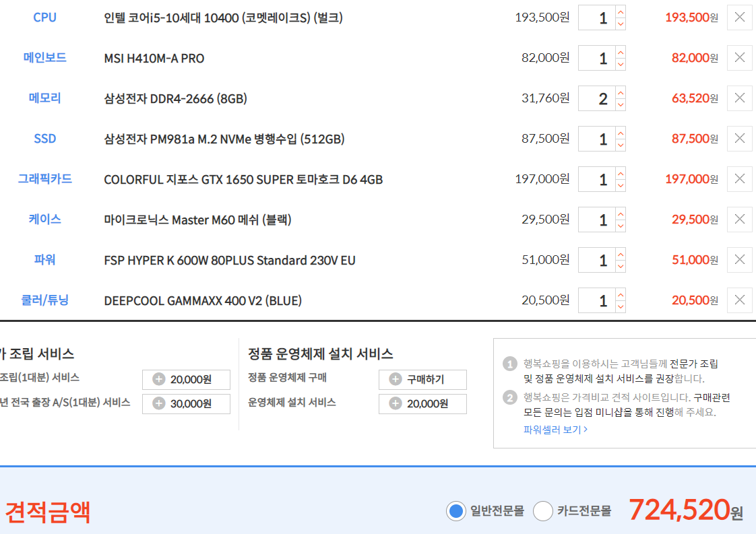Open the 파워셀러 보기 link
Screen dimensions: 756x534
[x=555, y=430]
